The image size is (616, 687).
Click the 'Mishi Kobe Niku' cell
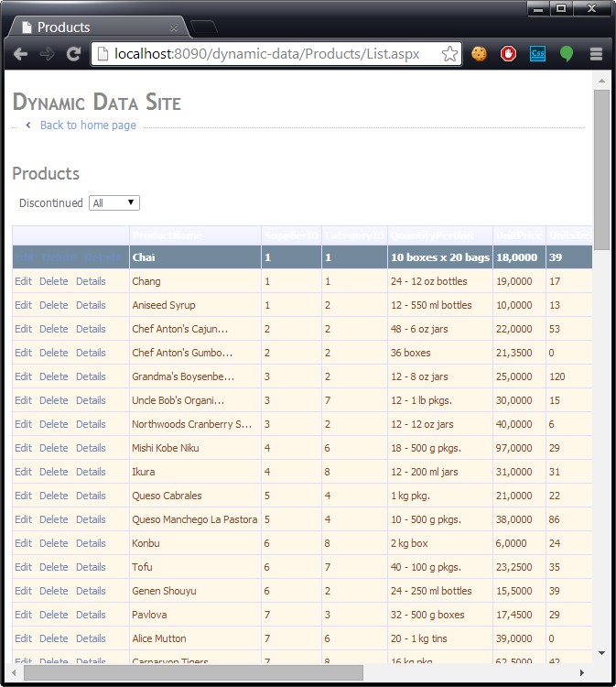[195, 448]
